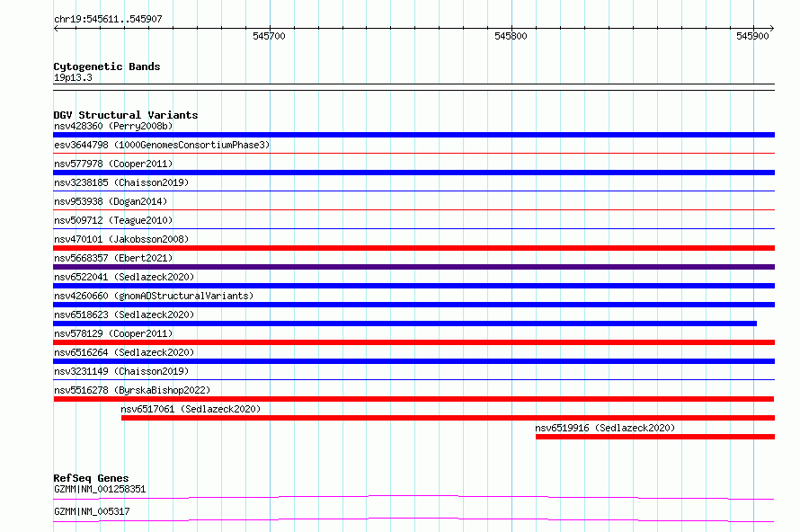
Task: Click the 545900 ruler position
Action: click(x=752, y=36)
